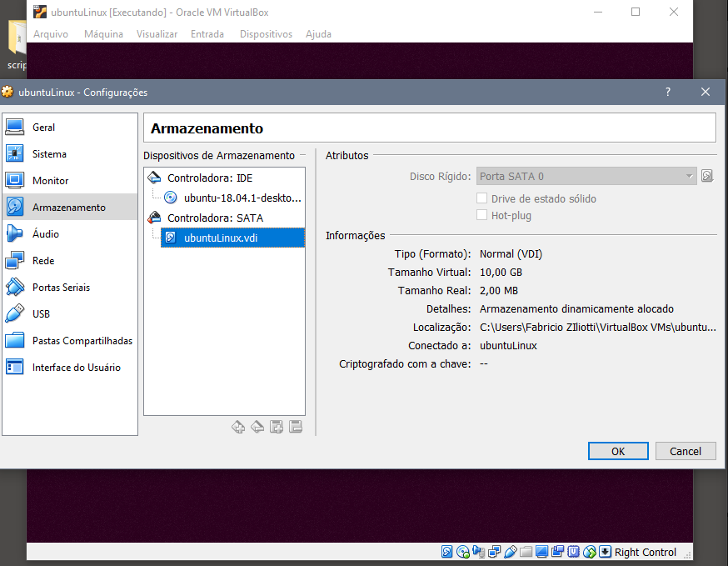This screenshot has height=566, width=728.
Task: Maximize the VirtualBox VM window
Action: (636, 12)
